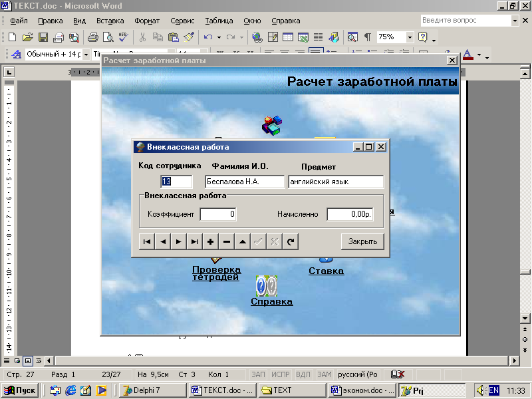Open the Справка menu in Word
This screenshot has width=532, height=399.
click(x=286, y=21)
